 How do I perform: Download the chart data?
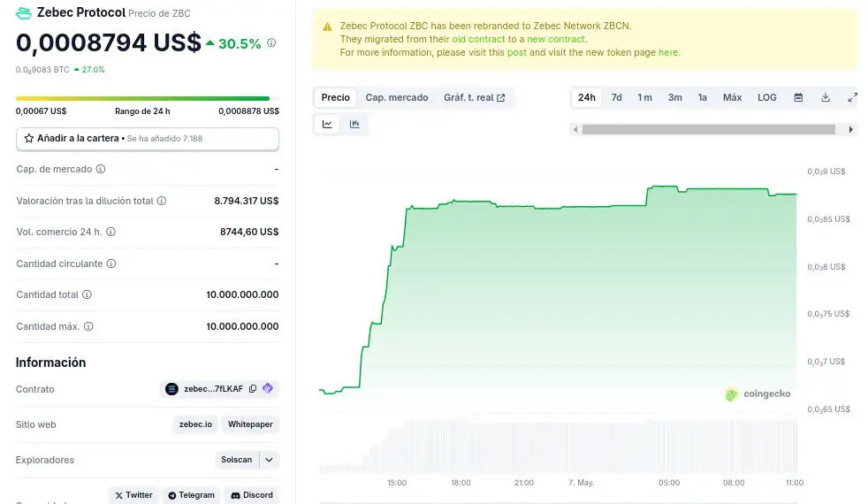pos(826,97)
